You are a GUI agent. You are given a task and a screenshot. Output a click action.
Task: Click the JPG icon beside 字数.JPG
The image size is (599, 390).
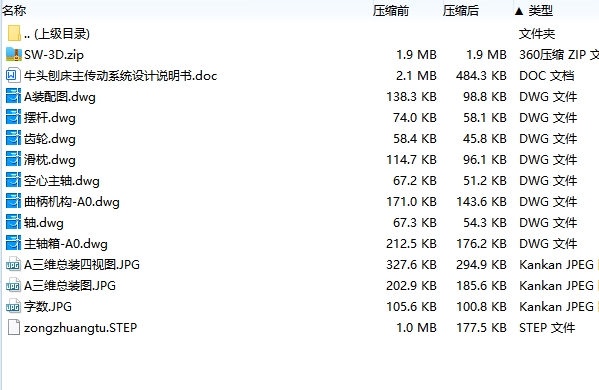coord(13,307)
